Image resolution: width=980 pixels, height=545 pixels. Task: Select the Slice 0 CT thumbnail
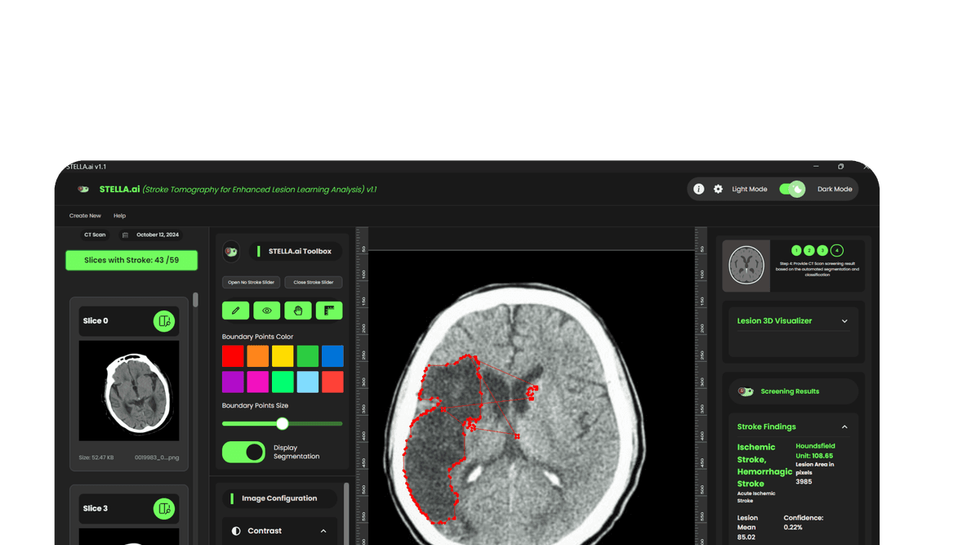(x=129, y=391)
